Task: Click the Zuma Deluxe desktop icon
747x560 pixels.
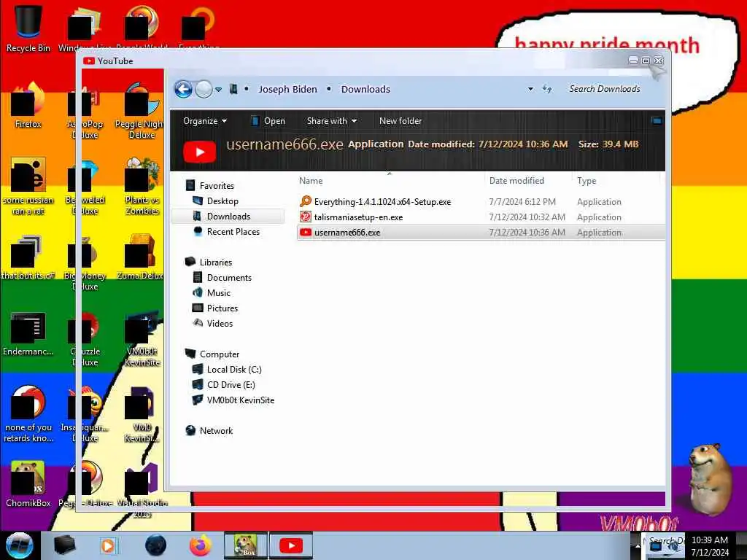Action: [x=142, y=257]
